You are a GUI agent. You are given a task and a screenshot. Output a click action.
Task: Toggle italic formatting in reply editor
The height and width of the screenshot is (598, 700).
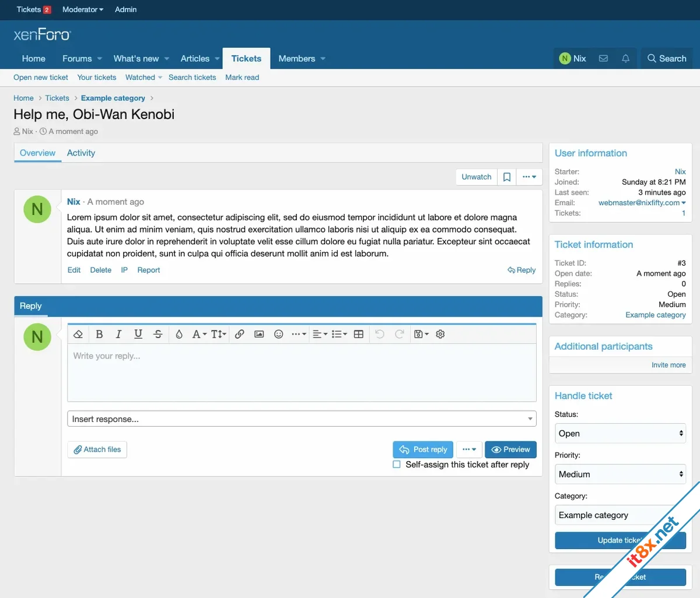tap(118, 334)
